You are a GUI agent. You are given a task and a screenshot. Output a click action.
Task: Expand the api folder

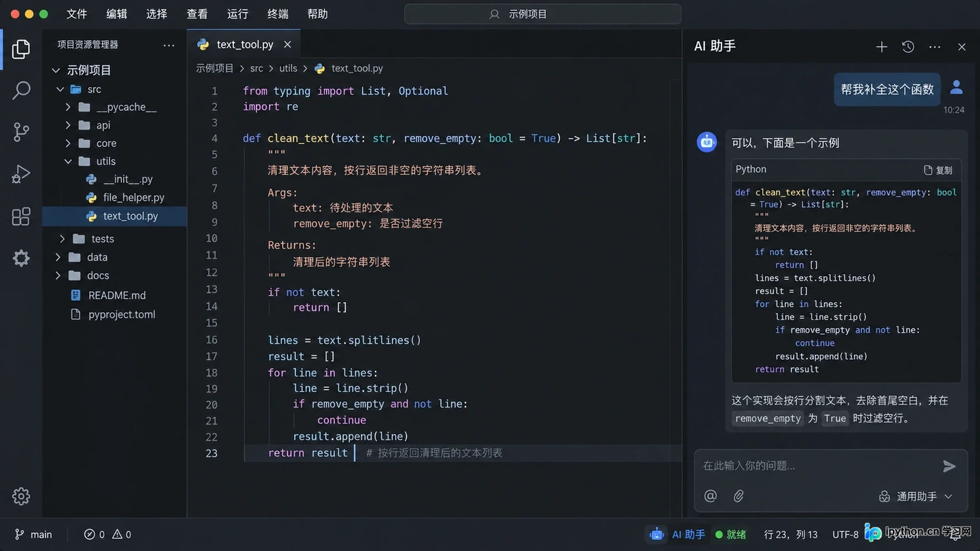coord(68,125)
